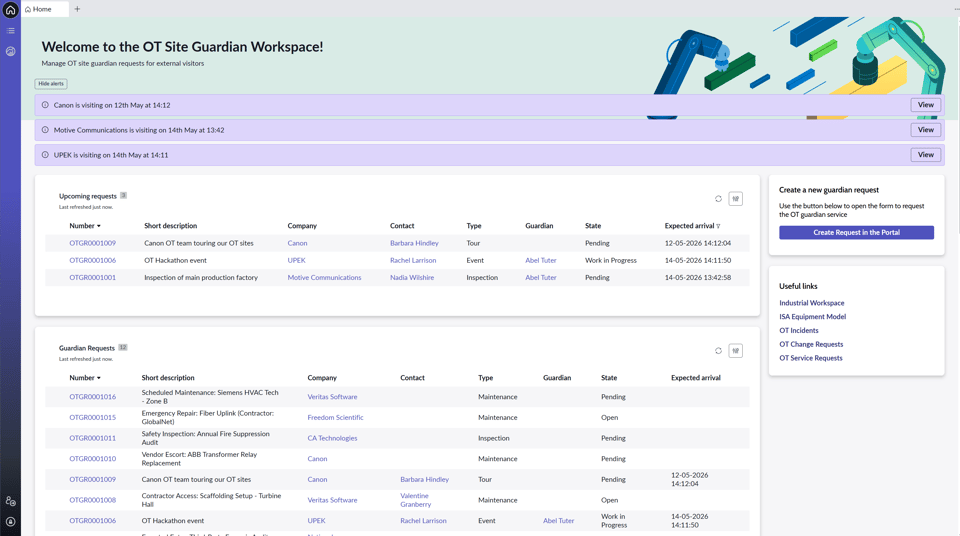Refresh the Guardian Requests list
This screenshot has width=960, height=536.
718,351
